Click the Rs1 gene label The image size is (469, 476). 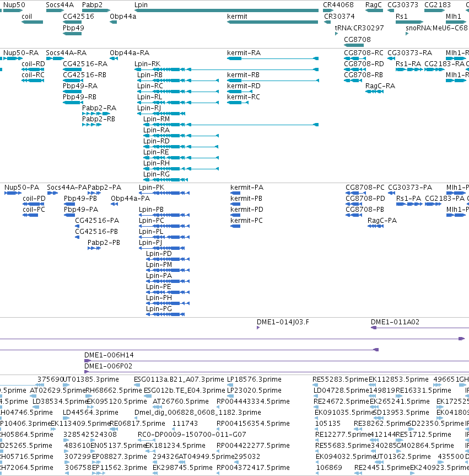pyautogui.click(x=402, y=17)
